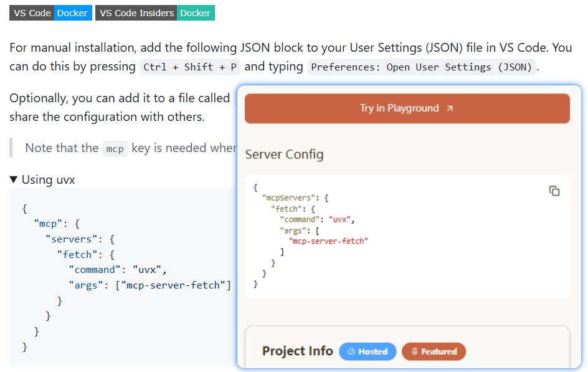Click the Featured badge label text
Image resolution: width=588 pixels, height=372 pixels.
tap(439, 351)
